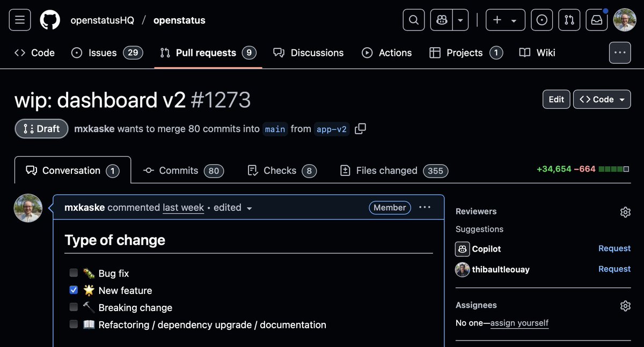Go to the GitHub homepage logo

[50, 20]
